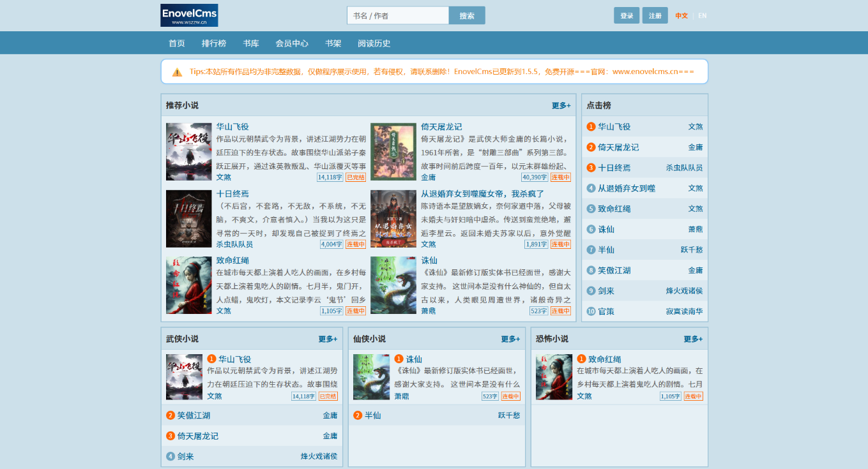Click the 搜索 search button

pos(467,15)
